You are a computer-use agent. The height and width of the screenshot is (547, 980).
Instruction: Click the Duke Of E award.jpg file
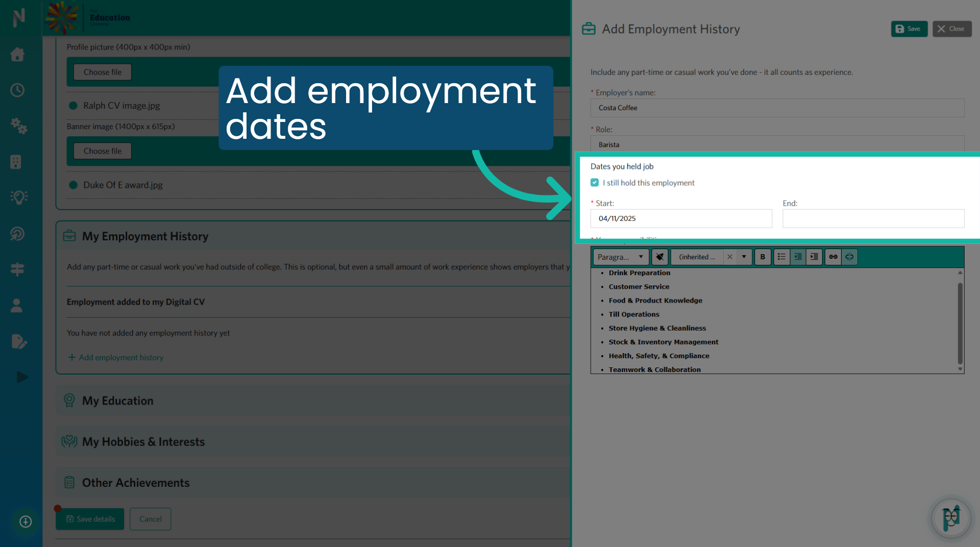coord(123,185)
